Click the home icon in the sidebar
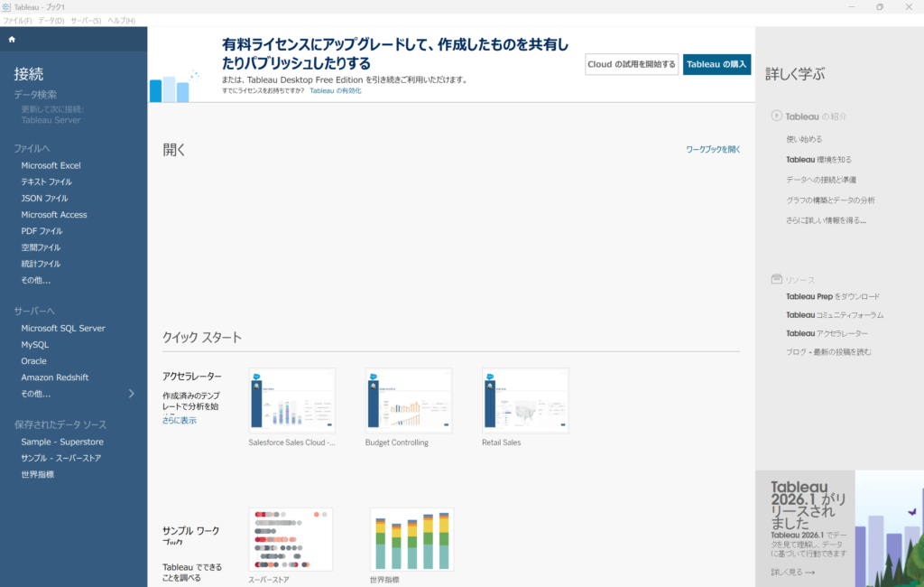Image resolution: width=924 pixels, height=587 pixels. tap(12, 40)
